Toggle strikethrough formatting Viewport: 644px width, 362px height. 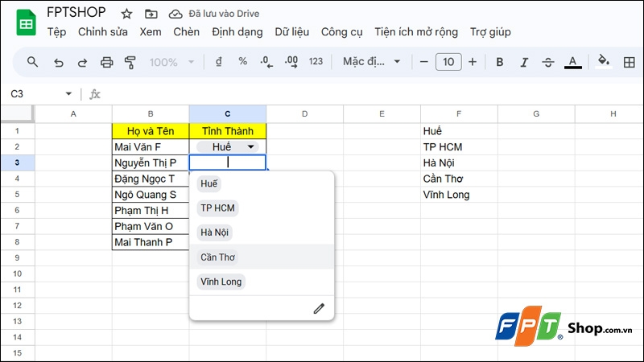coord(548,63)
